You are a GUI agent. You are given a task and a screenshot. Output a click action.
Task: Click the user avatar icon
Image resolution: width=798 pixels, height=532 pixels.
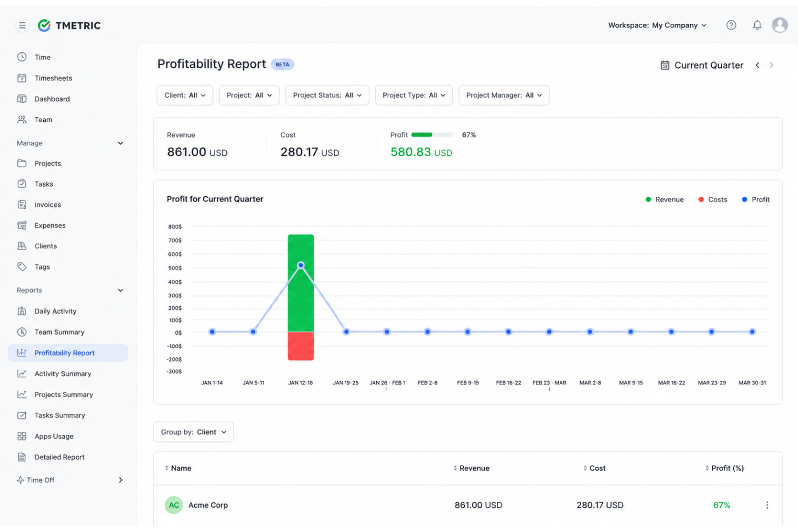[780, 25]
